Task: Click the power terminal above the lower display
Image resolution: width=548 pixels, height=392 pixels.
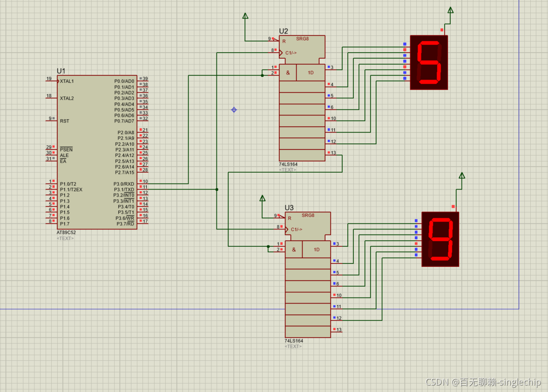Action: coord(462,176)
